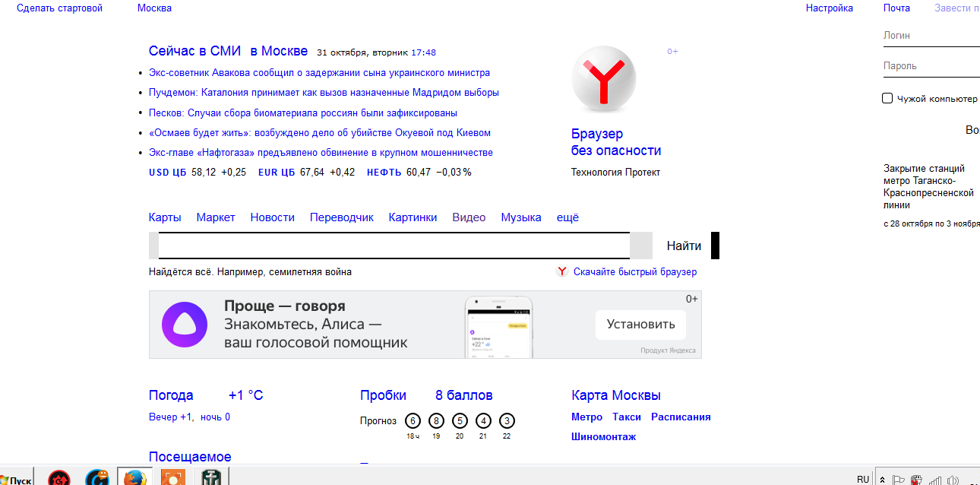Click the Найти search button
Image resolution: width=980 pixels, height=485 pixels.
(x=684, y=246)
